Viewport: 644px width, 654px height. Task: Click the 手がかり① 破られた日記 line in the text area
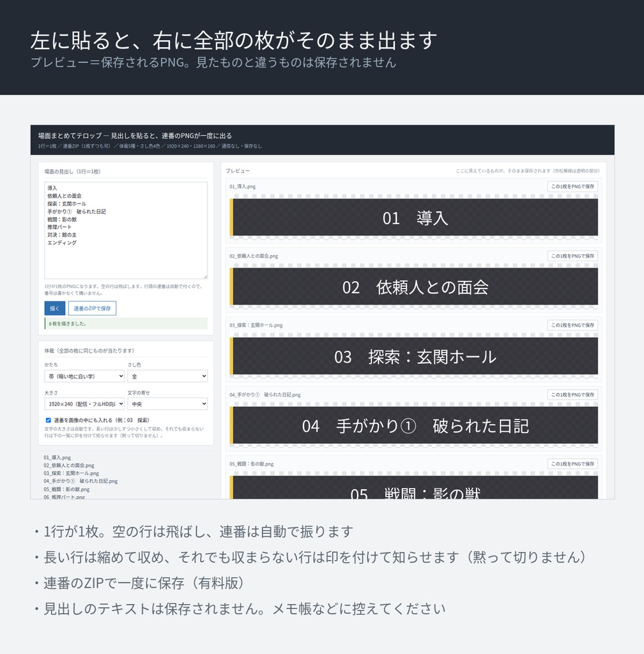(x=76, y=211)
